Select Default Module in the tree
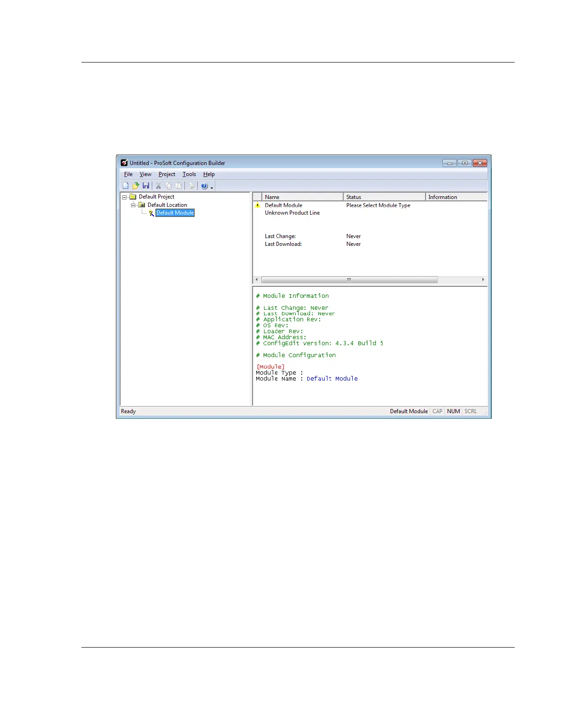The image size is (563, 728). [175, 213]
